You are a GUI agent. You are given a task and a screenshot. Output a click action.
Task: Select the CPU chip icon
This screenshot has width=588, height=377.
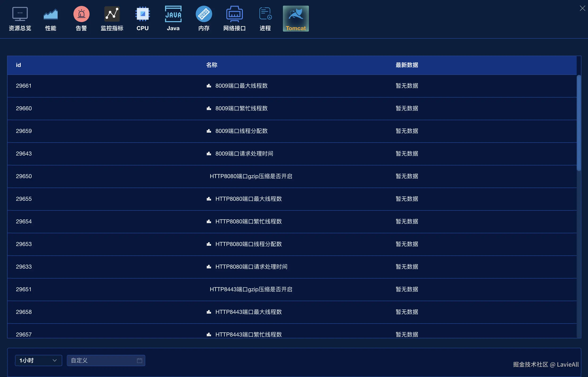tap(143, 14)
